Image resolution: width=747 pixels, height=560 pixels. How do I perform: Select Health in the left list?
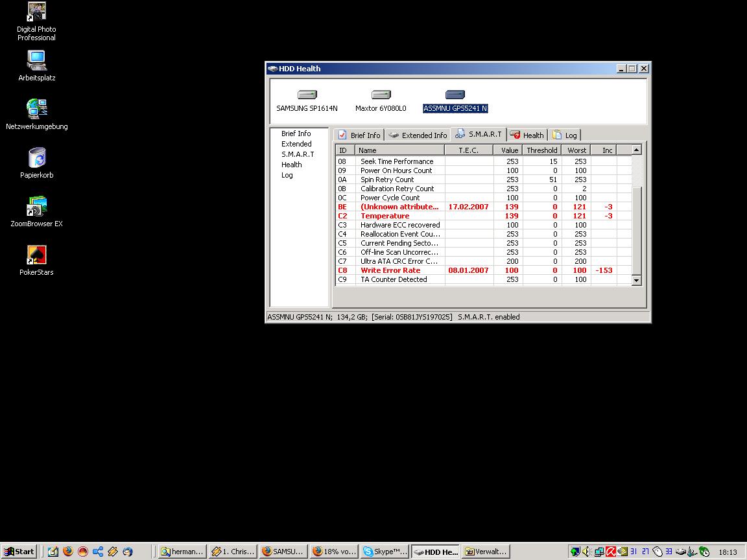coord(292,165)
